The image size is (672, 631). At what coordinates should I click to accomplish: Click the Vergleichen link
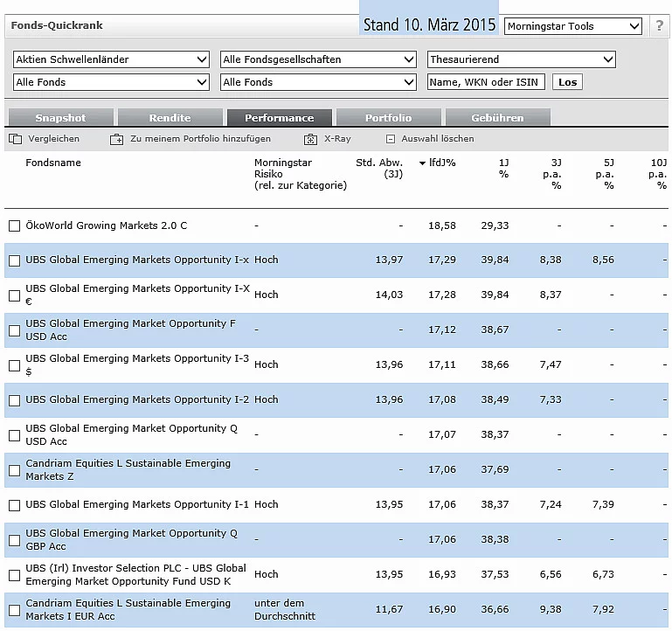[53, 138]
